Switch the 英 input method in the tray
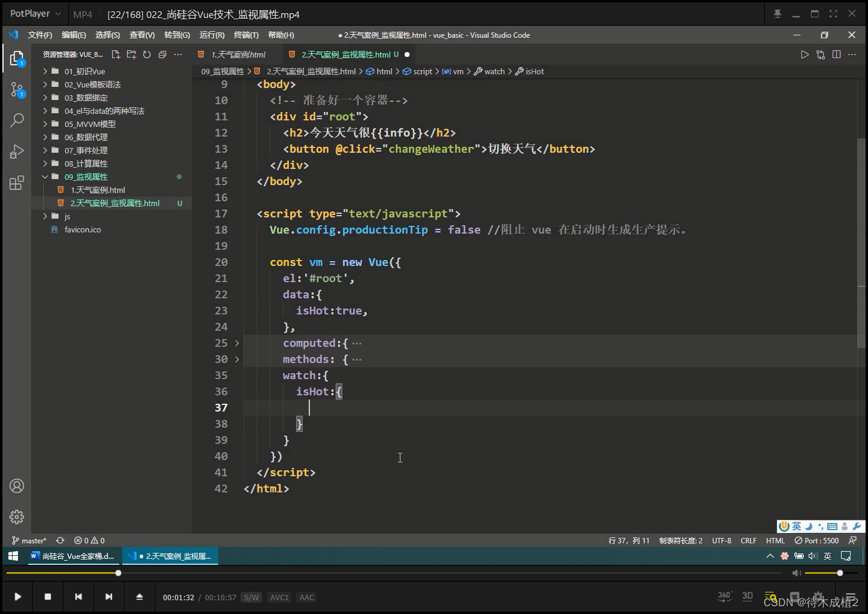Image resolution: width=868 pixels, height=614 pixels. click(827, 556)
